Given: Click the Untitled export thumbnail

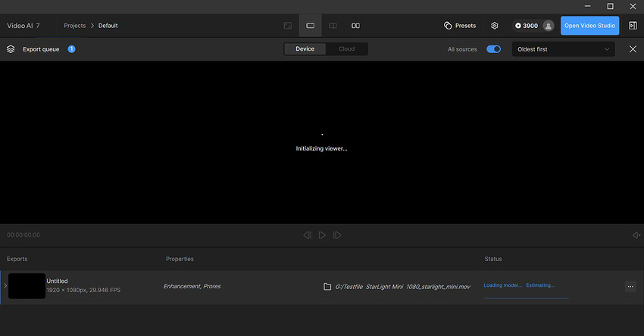Looking at the screenshot, I should [x=27, y=286].
